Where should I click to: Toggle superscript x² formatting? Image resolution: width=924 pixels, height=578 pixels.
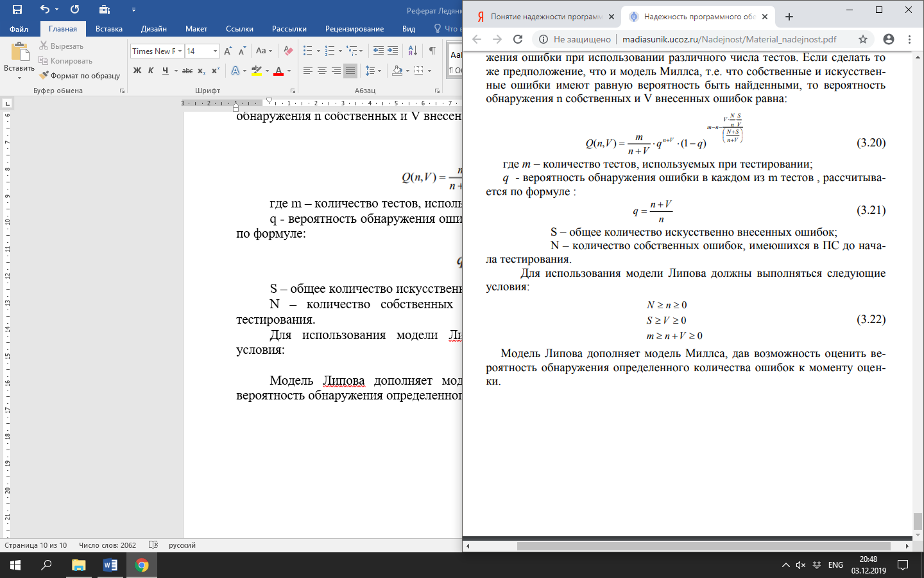click(x=216, y=71)
